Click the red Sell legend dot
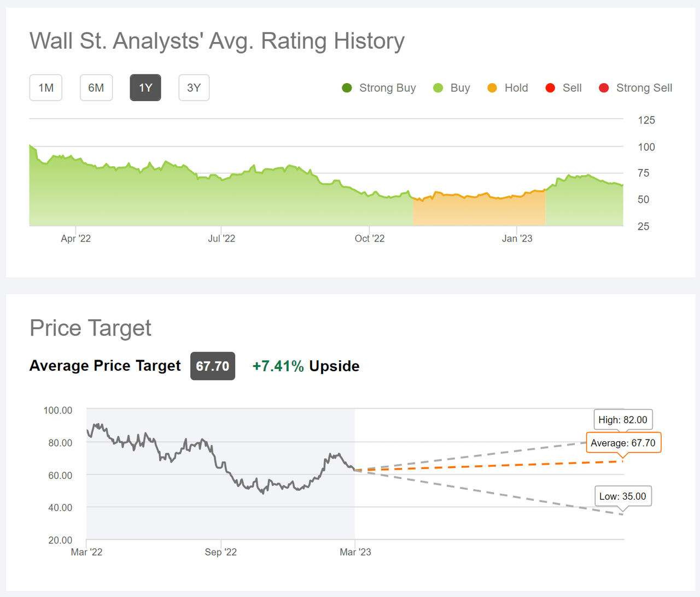 (550, 87)
